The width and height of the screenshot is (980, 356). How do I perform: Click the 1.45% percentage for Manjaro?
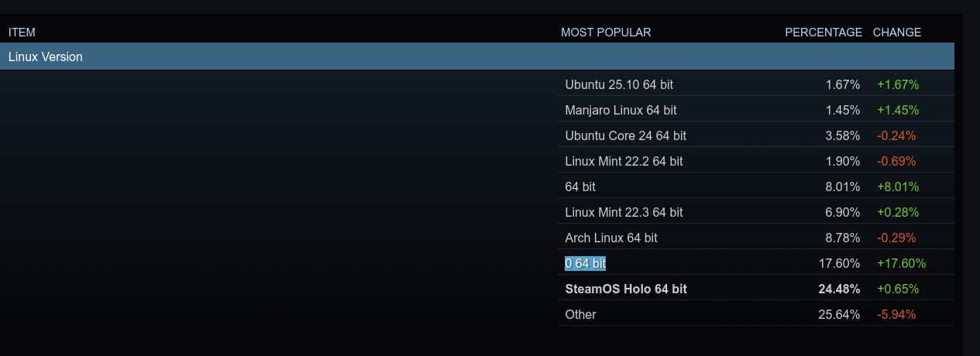tap(843, 110)
